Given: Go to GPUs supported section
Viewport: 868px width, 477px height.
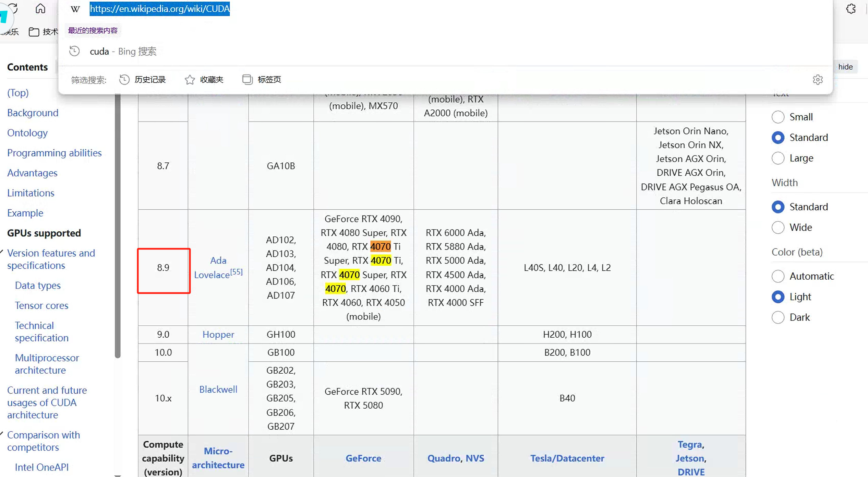Looking at the screenshot, I should (x=44, y=233).
